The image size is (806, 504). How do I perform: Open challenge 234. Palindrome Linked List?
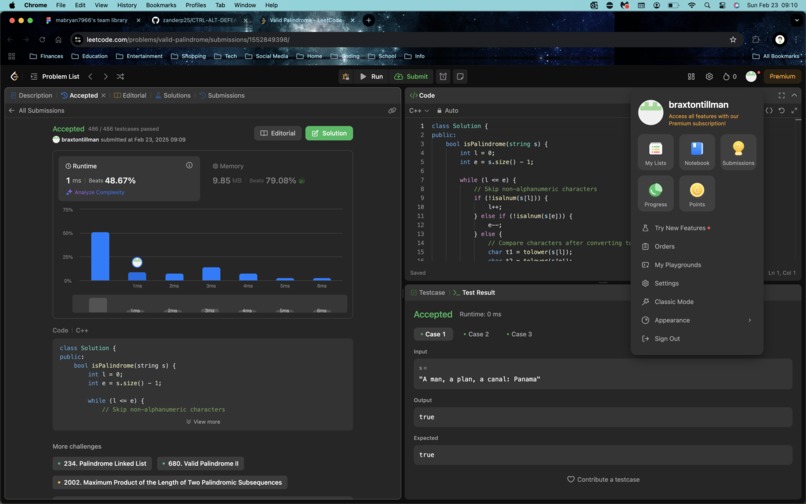click(102, 463)
